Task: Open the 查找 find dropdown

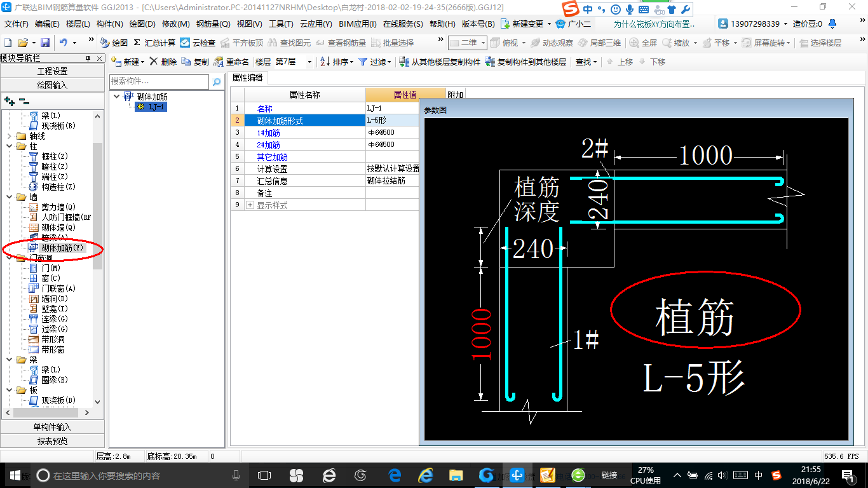Action: [586, 62]
